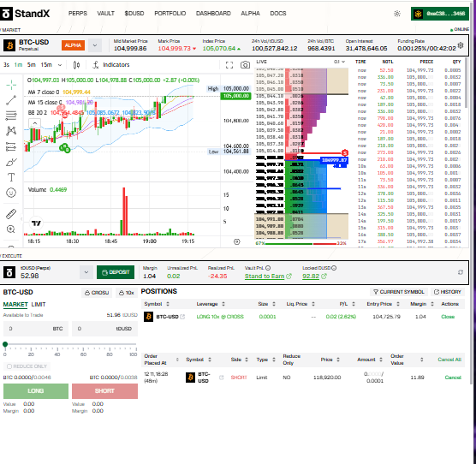Select the crosshair cursor tool
Screen dimensions: 476x464
11,85
